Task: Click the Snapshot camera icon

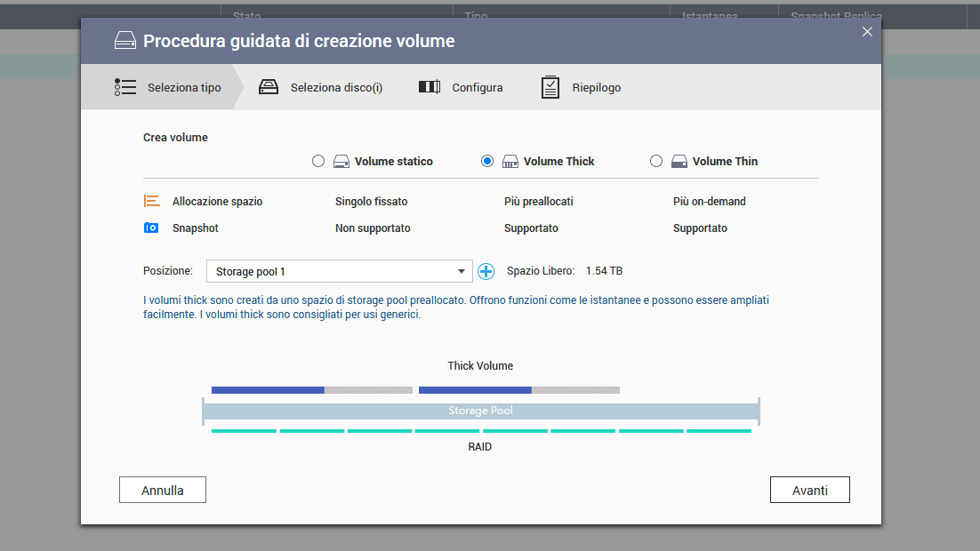Action: click(151, 228)
